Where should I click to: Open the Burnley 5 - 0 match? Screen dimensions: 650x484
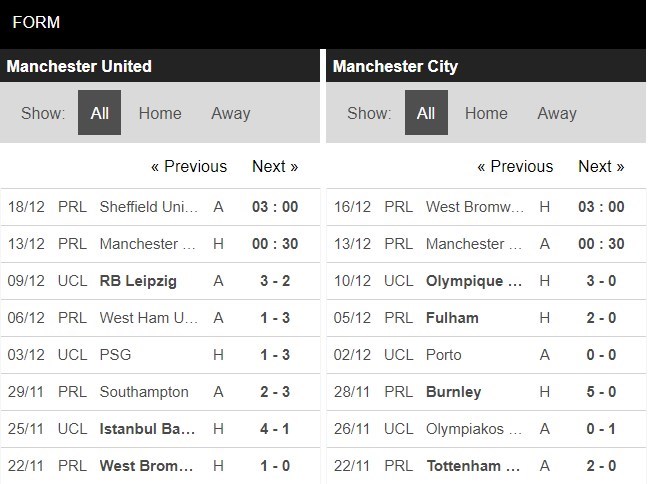click(x=453, y=392)
